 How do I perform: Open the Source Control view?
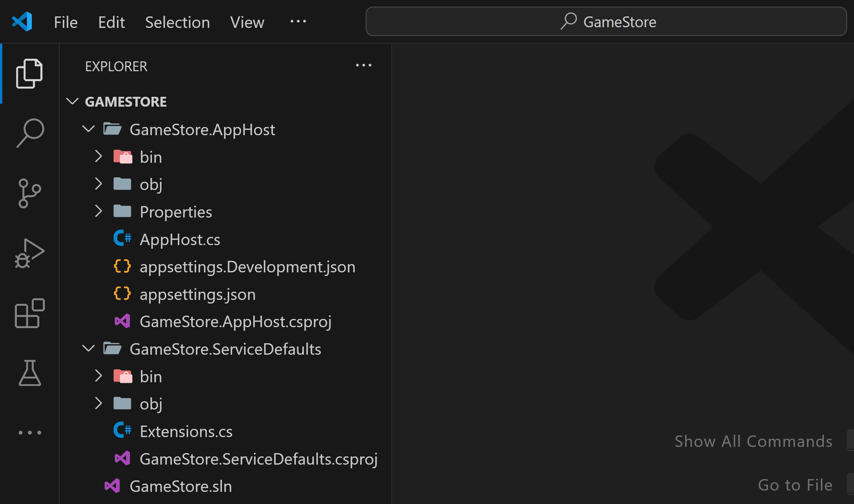pos(30,193)
